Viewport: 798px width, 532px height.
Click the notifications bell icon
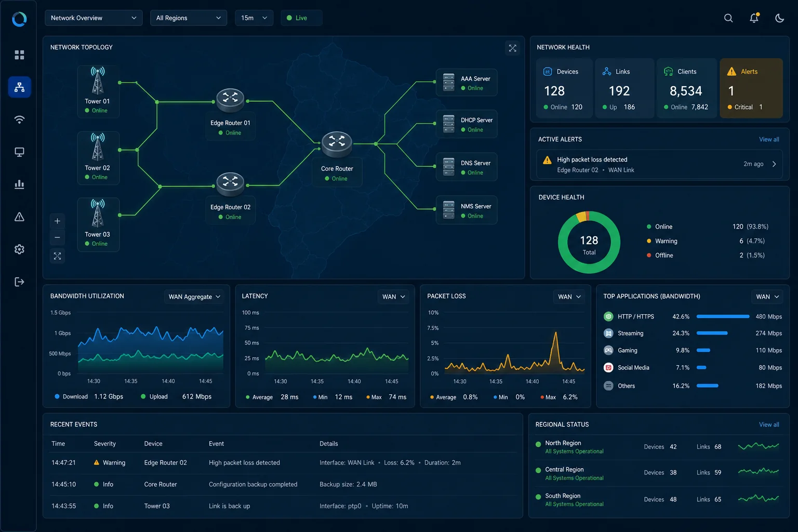(x=754, y=18)
